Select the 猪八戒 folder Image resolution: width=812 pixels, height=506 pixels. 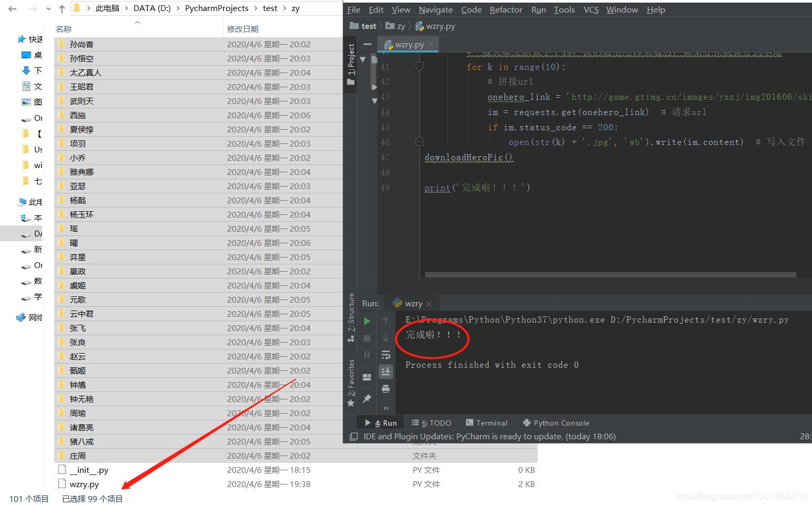81,441
